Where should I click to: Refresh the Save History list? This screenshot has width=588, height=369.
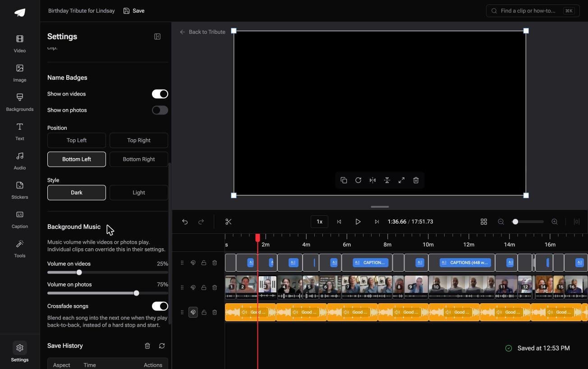(162, 346)
